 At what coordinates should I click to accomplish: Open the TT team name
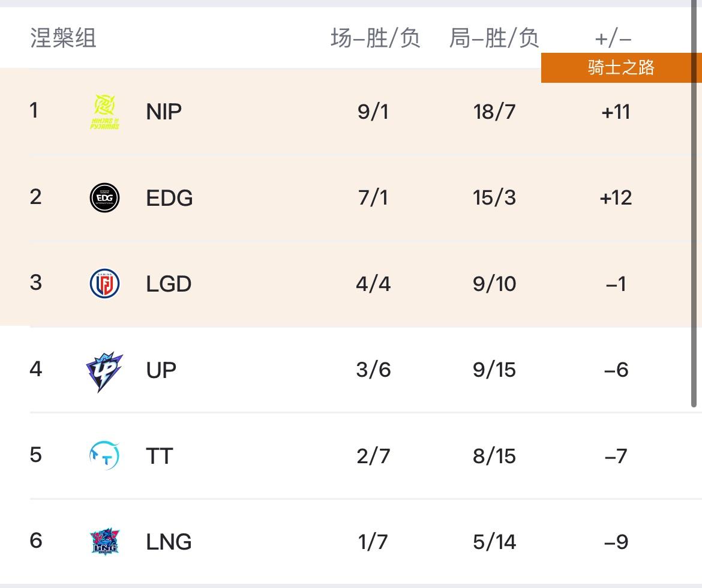[x=160, y=456]
